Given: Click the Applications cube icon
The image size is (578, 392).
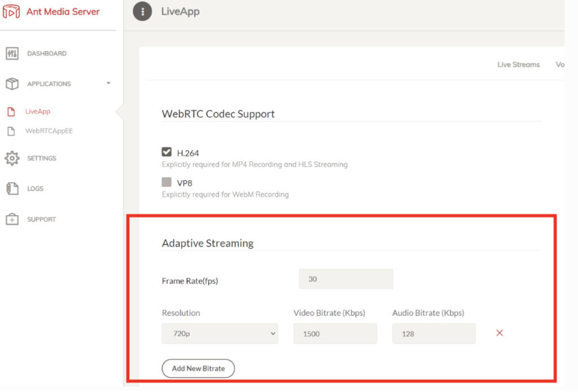Looking at the screenshot, I should click(12, 83).
